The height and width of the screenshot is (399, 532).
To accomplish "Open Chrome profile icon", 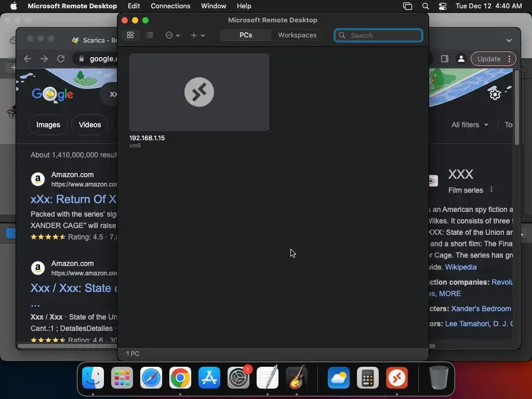I will point(461,59).
